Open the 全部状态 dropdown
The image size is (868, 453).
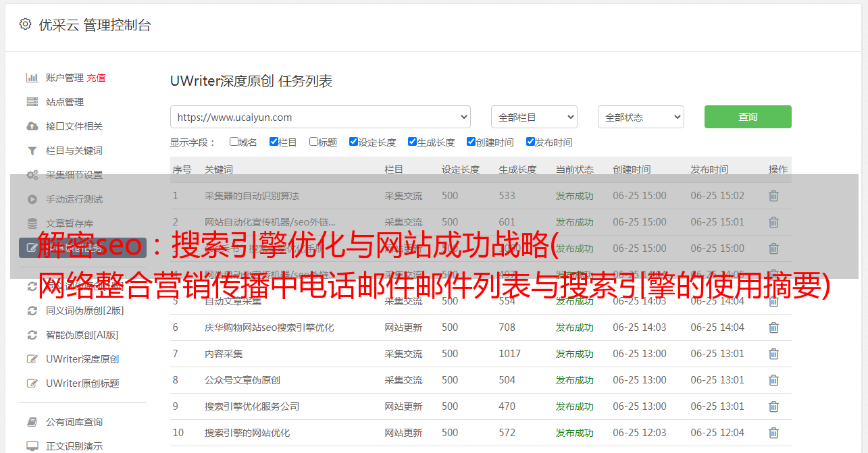(641, 117)
